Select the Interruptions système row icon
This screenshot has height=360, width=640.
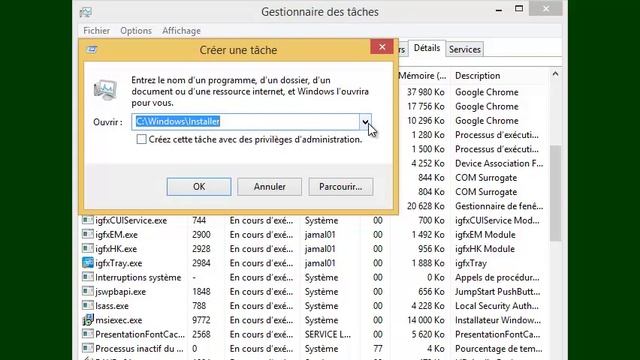[87, 277]
